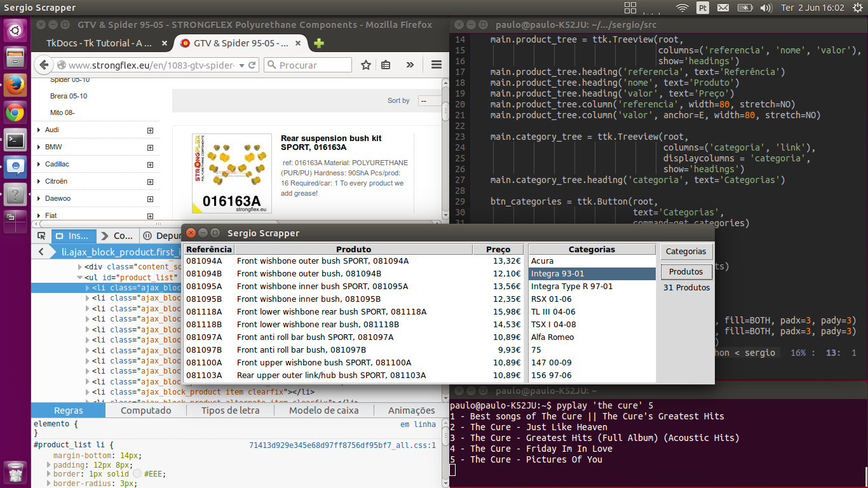
Task: Open the devtools Console tab
Action: (x=118, y=236)
